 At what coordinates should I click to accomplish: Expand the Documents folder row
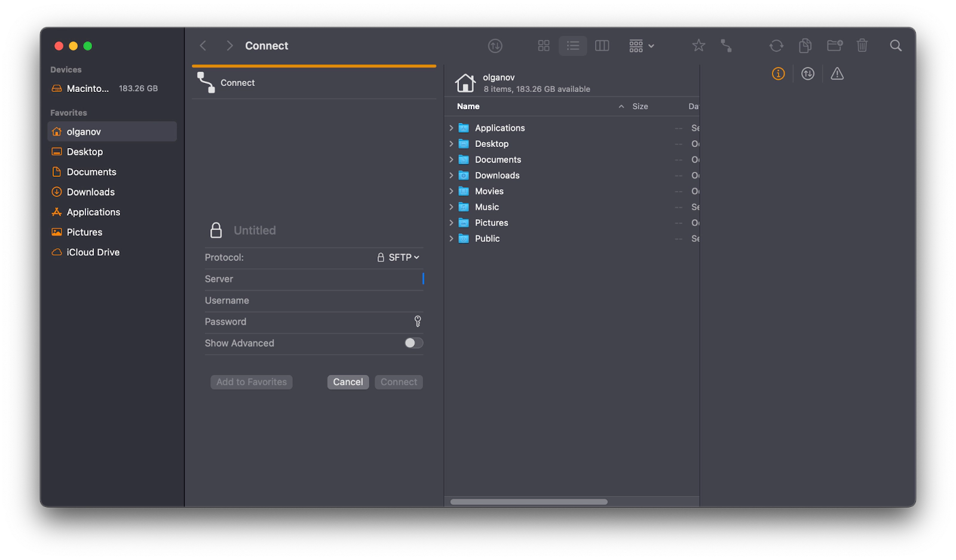pyautogui.click(x=451, y=160)
